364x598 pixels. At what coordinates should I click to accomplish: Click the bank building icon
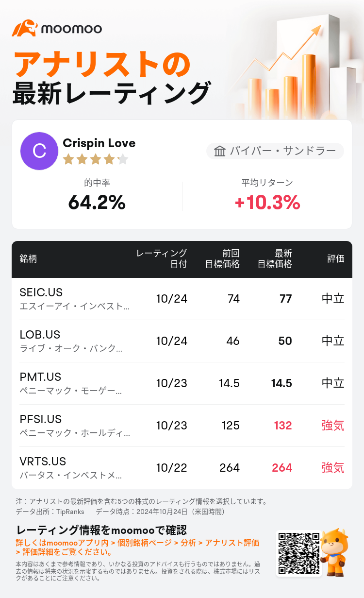coord(219,151)
